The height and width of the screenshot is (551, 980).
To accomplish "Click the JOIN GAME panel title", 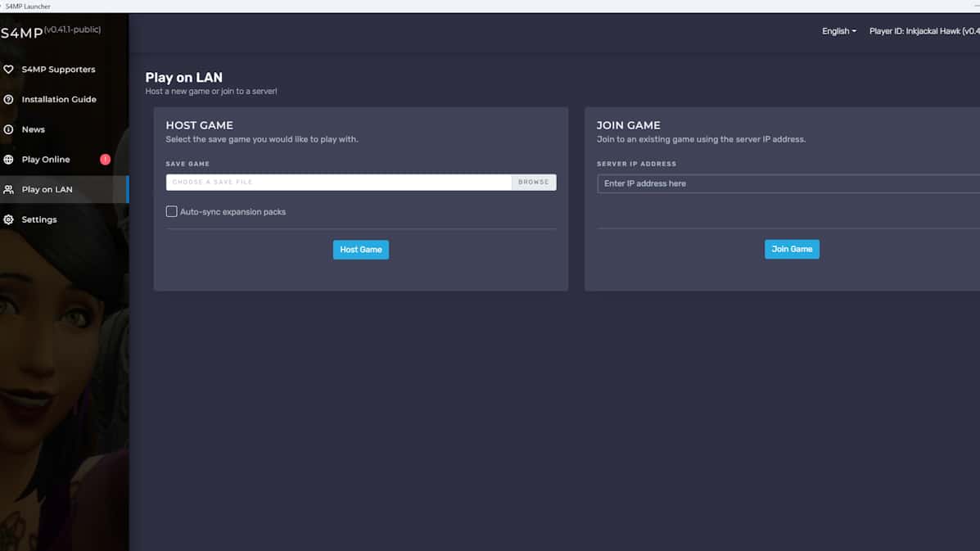I will pos(628,125).
